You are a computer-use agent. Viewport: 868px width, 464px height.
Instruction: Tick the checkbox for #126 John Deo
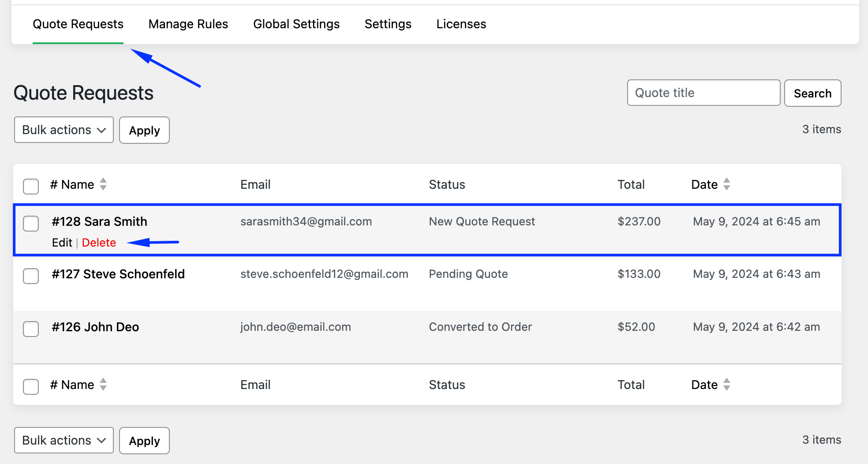31,329
